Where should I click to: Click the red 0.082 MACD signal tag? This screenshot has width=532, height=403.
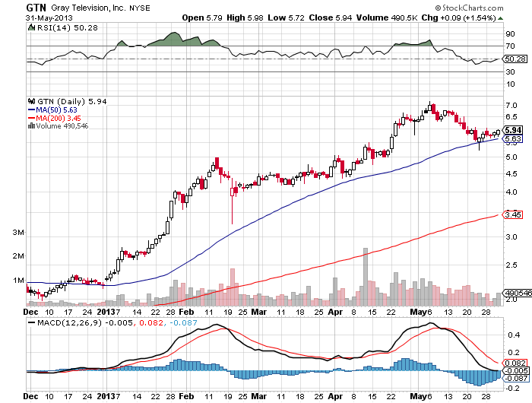click(515, 363)
